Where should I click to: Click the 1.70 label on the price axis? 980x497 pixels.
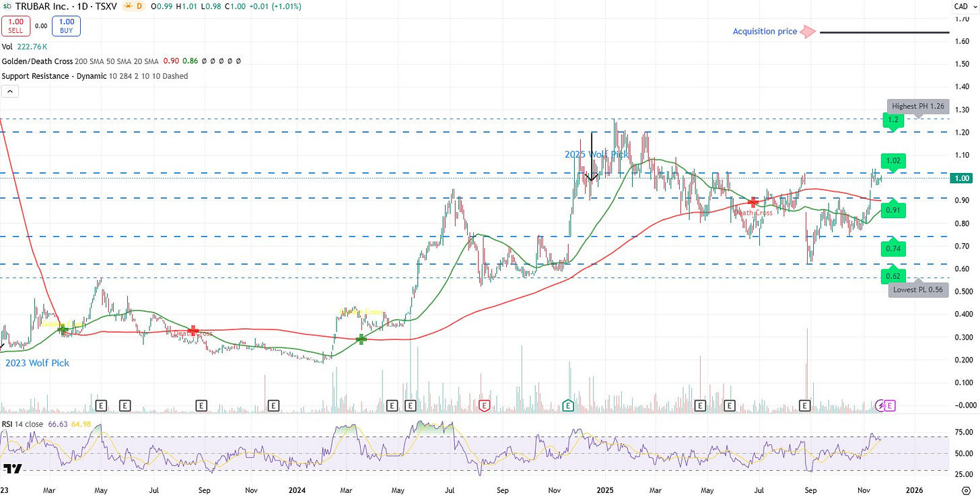coord(961,18)
